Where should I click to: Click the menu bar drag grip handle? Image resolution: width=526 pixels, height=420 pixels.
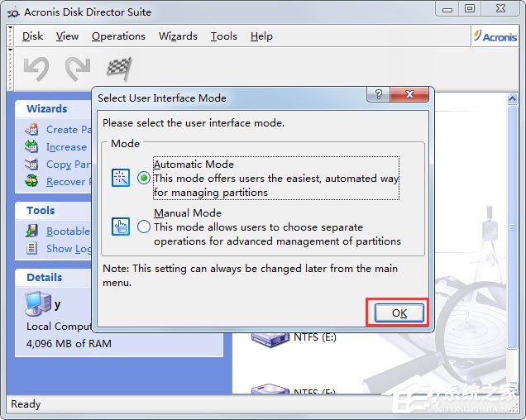pos(11,36)
